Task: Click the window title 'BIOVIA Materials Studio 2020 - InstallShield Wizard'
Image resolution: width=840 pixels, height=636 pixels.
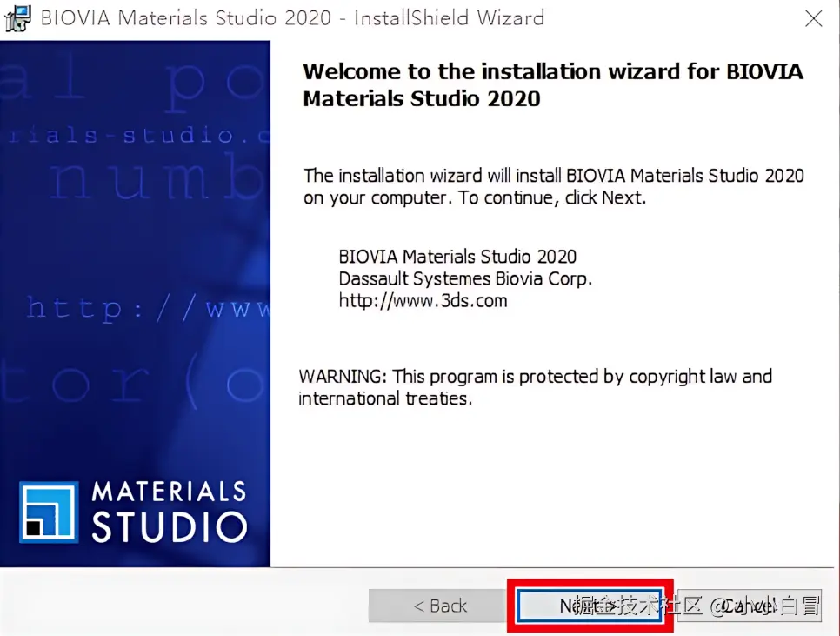Action: tap(292, 18)
